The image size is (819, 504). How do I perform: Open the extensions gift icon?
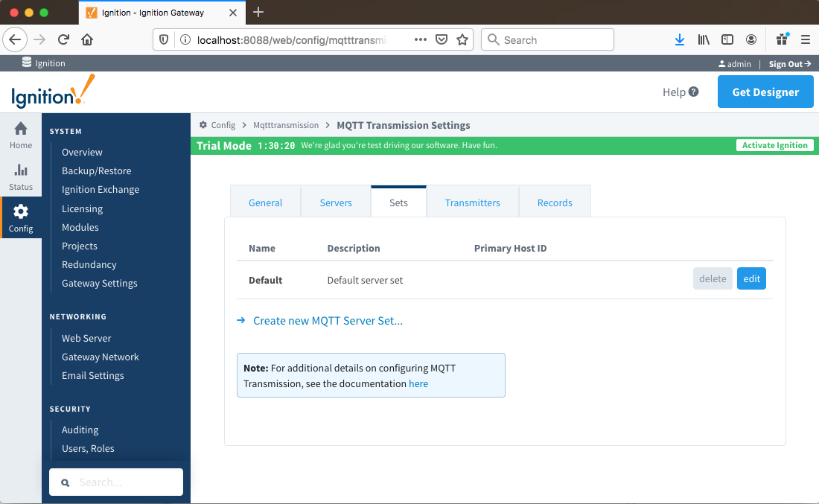pyautogui.click(x=783, y=39)
